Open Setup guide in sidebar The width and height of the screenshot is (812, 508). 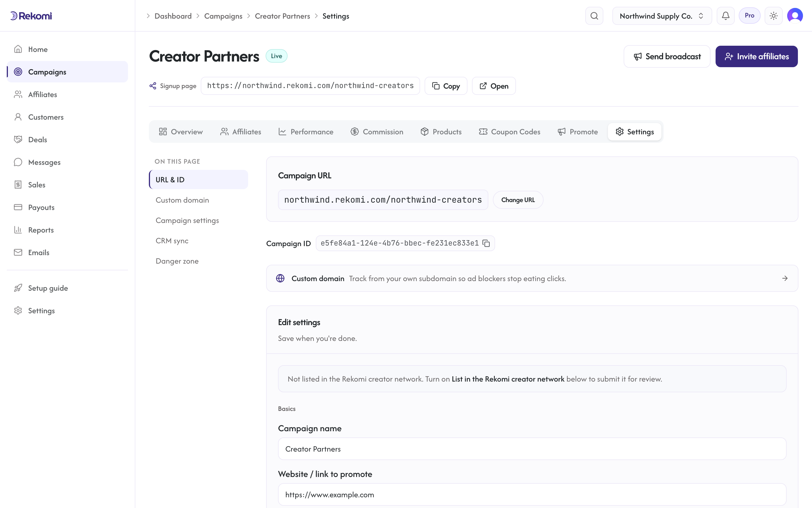pos(67,288)
